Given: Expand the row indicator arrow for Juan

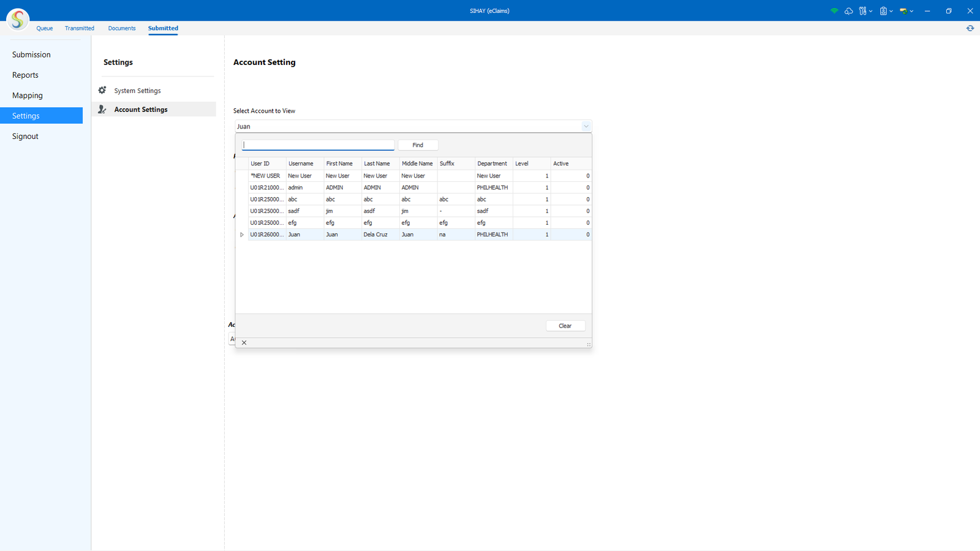Looking at the screenshot, I should [242, 234].
